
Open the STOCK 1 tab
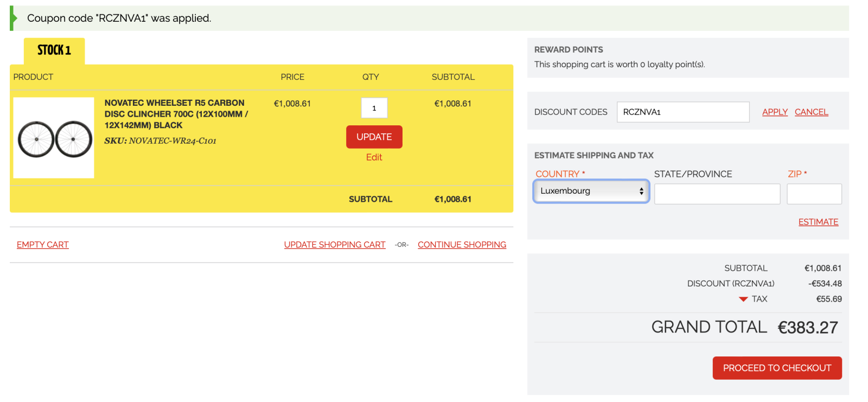(x=54, y=50)
